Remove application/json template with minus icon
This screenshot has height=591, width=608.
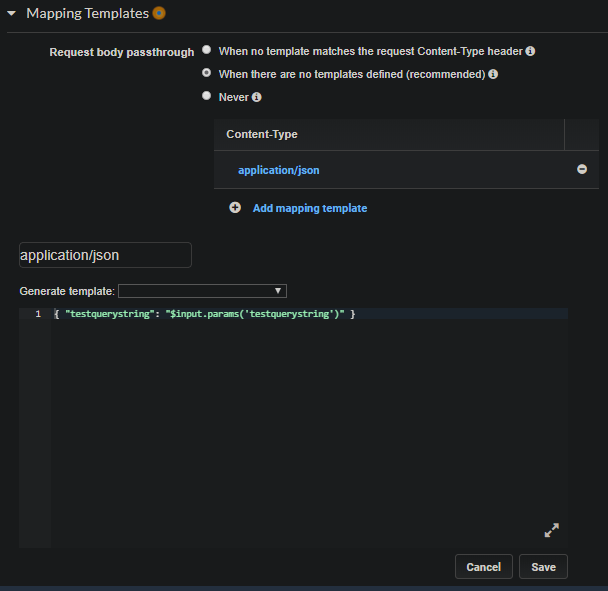[582, 169]
